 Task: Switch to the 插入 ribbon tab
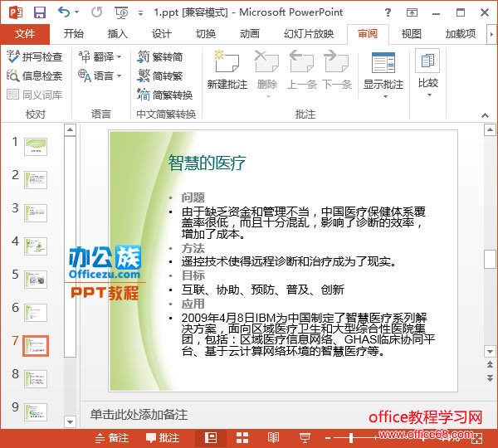tap(118, 33)
